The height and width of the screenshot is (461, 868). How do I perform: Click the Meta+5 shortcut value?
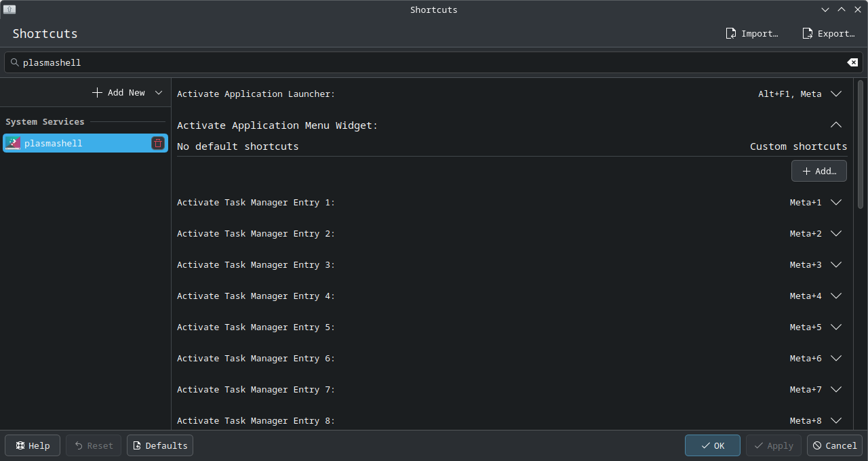(806, 327)
